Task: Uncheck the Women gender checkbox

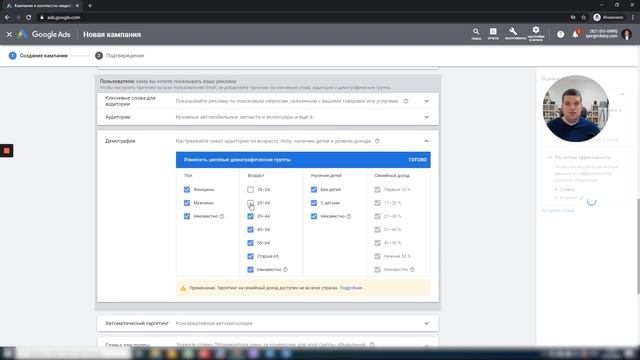Action: (x=187, y=190)
